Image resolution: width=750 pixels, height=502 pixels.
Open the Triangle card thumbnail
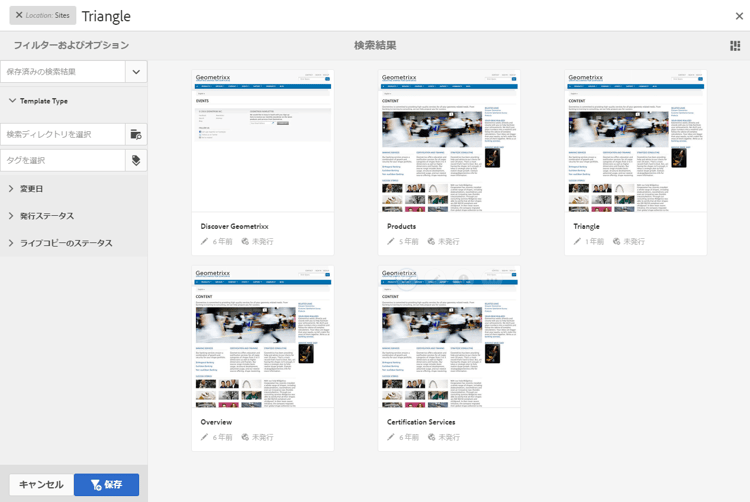[x=636, y=141]
